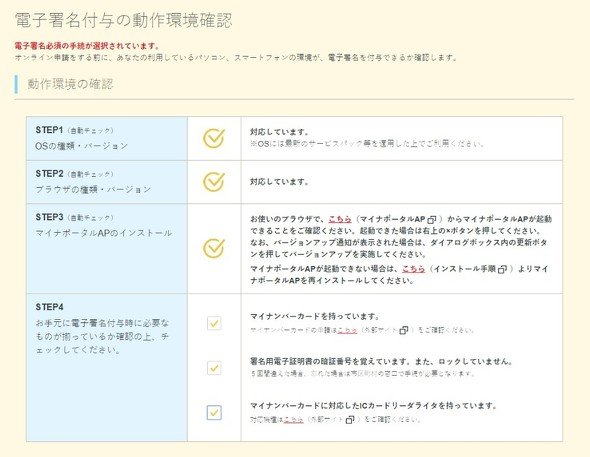Image resolution: width=590 pixels, height=457 pixels.
Task: Click the 動作環境の確認 section heading
Action: click(x=70, y=84)
